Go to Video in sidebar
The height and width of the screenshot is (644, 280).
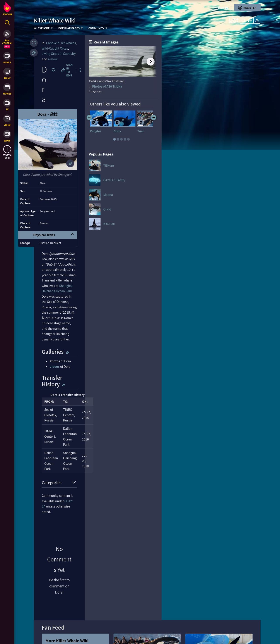7,121
